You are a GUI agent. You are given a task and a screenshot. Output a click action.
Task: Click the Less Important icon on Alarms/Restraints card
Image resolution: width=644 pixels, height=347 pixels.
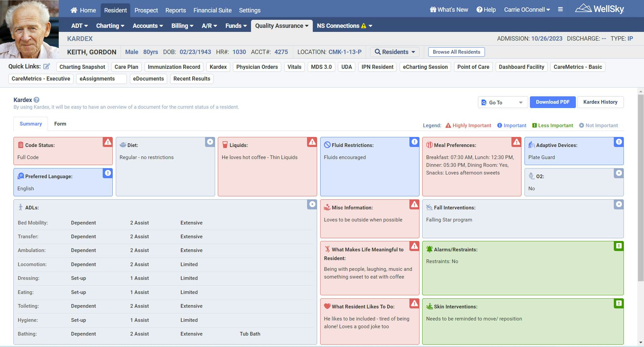[x=618, y=246]
